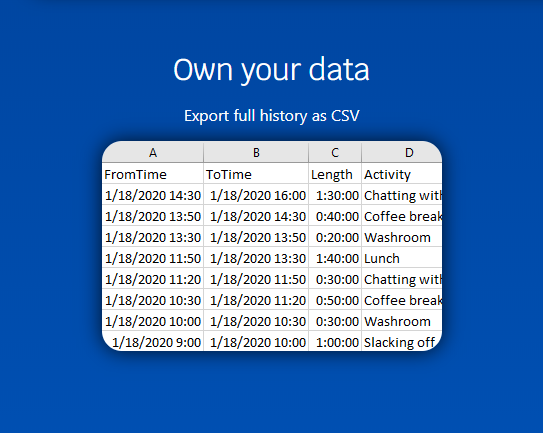The height and width of the screenshot is (433, 543).
Task: Click the Length header cell
Action: tap(335, 174)
